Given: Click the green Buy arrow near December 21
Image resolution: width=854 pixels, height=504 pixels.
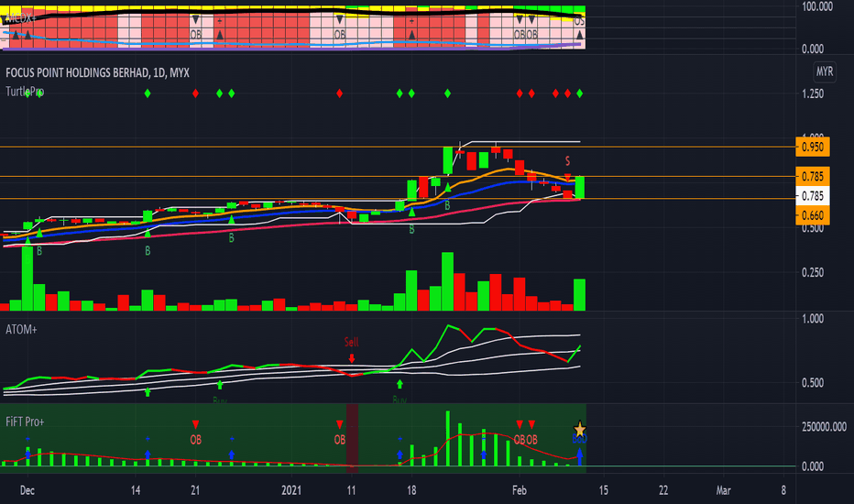Looking at the screenshot, I should point(220,385).
